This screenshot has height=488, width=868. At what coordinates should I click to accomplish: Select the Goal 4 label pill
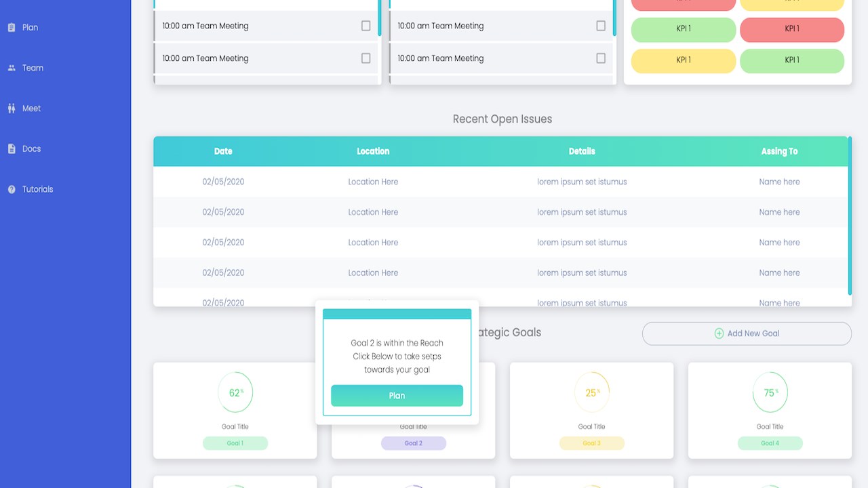[770, 443]
